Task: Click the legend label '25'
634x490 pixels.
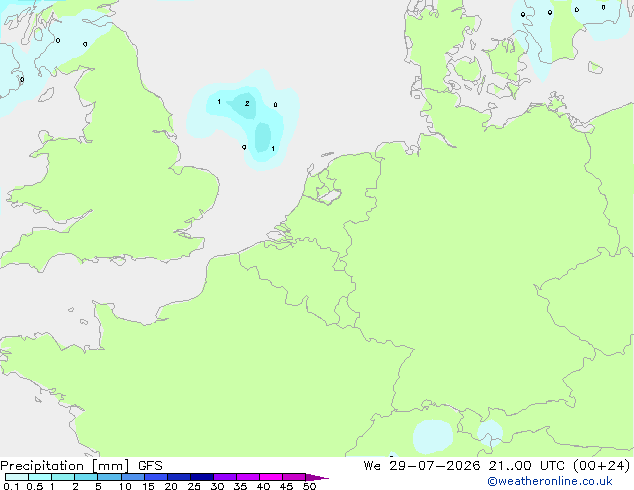Action: [x=194, y=486]
